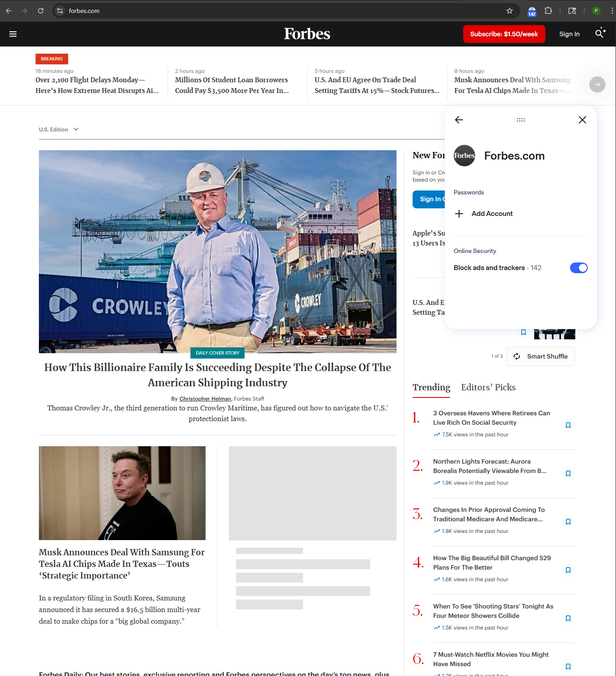Bookmark the Big Beautiful Bill 529 article
Viewport: 616px width, 676px height.
[x=568, y=570]
